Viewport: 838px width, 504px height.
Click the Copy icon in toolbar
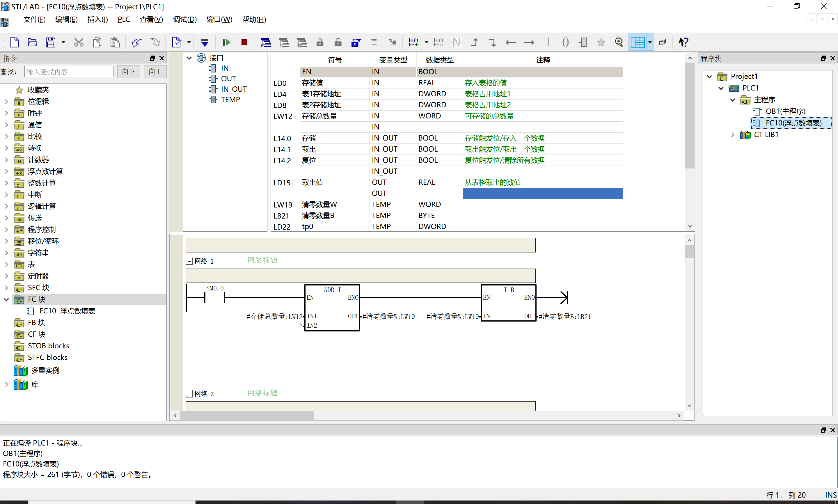[x=97, y=42]
